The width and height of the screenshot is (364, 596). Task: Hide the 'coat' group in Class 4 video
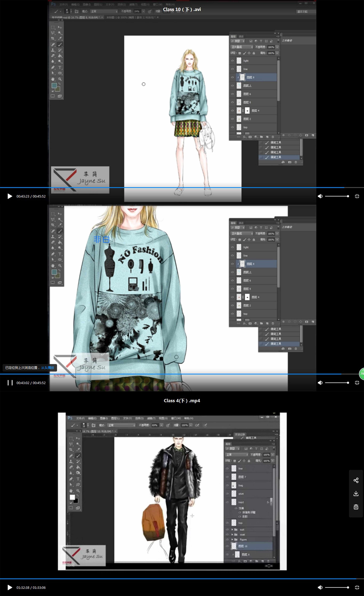click(x=227, y=534)
